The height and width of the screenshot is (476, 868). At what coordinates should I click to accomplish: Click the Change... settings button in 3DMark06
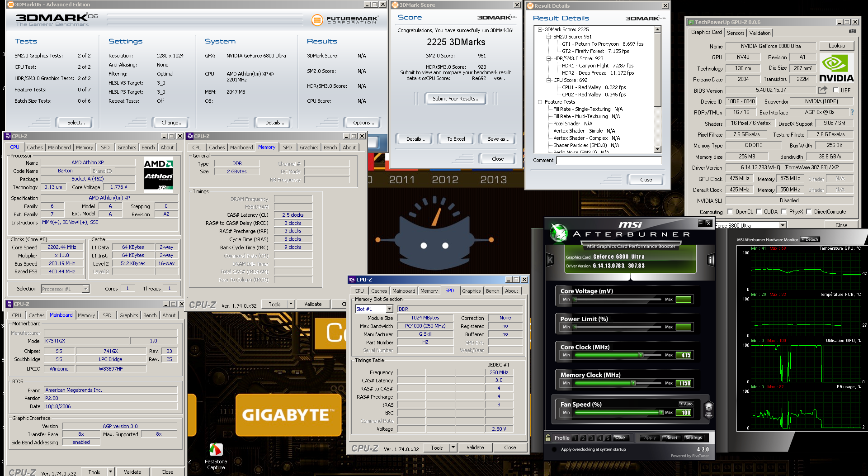tap(172, 123)
